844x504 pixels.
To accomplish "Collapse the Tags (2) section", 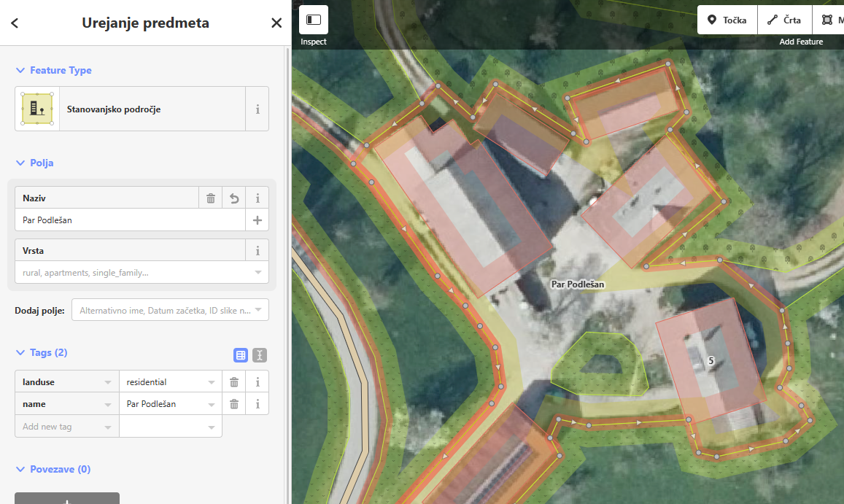I will tap(42, 353).
